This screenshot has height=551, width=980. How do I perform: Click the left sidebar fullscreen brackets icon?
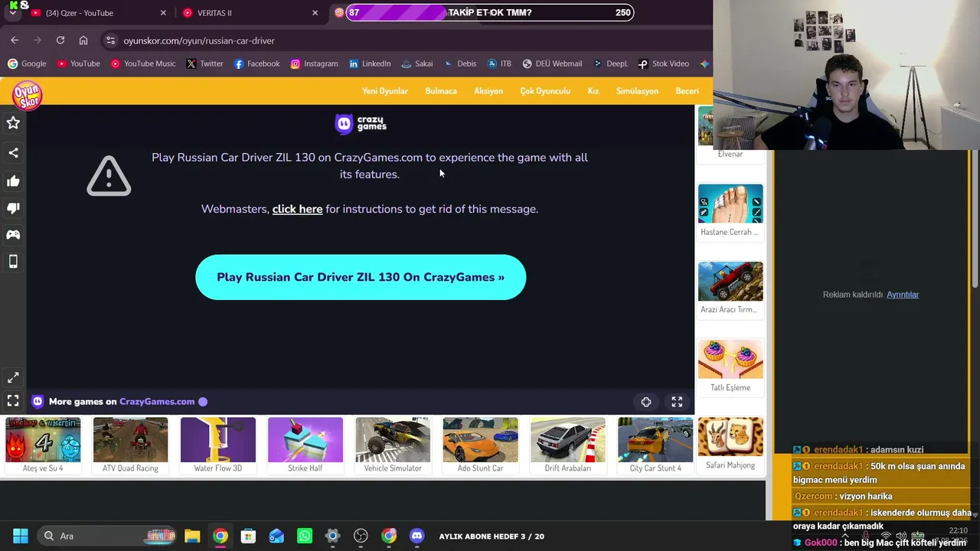point(13,401)
